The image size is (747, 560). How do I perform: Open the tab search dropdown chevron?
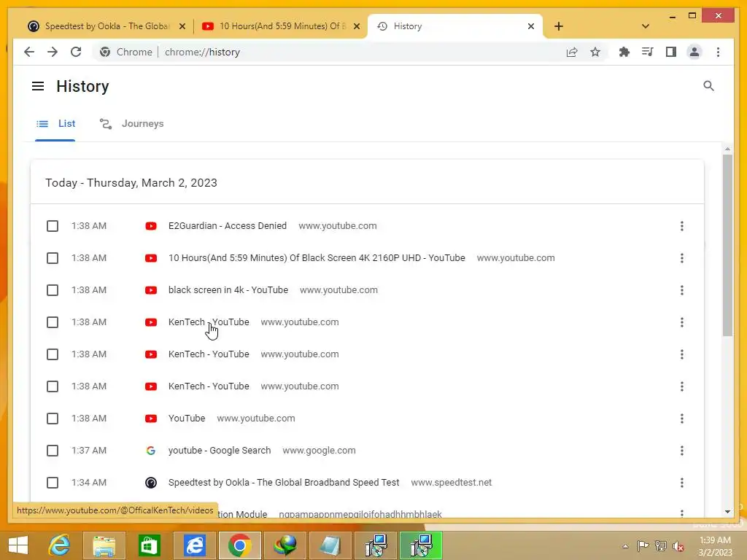[x=646, y=26]
